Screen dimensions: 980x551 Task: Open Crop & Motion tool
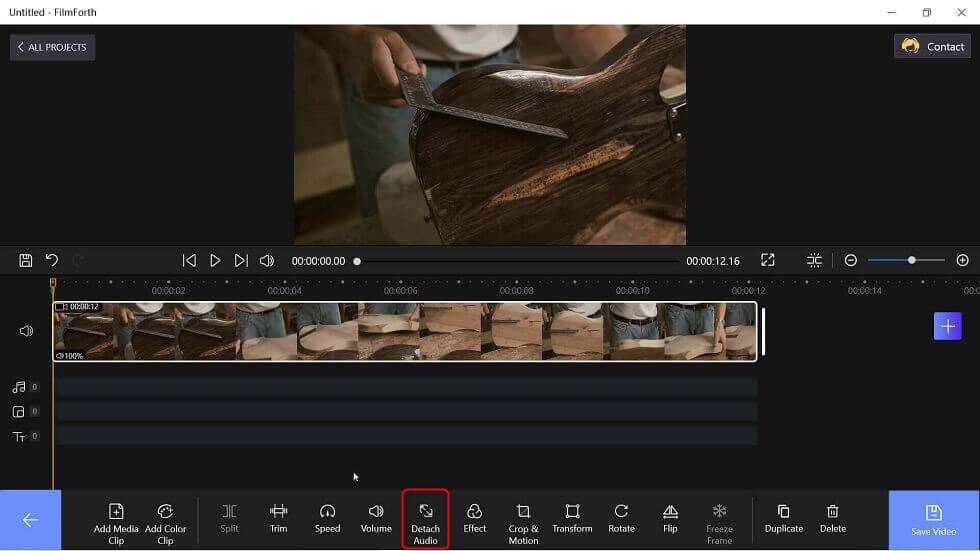click(x=523, y=524)
